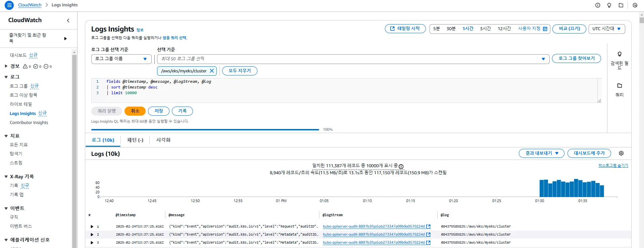This screenshot has height=248, width=644.
Task: Set time range to 5분
Action: [x=436, y=29]
